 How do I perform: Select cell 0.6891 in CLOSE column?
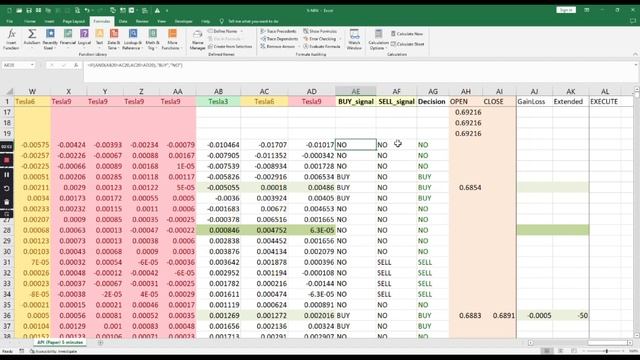click(x=499, y=316)
